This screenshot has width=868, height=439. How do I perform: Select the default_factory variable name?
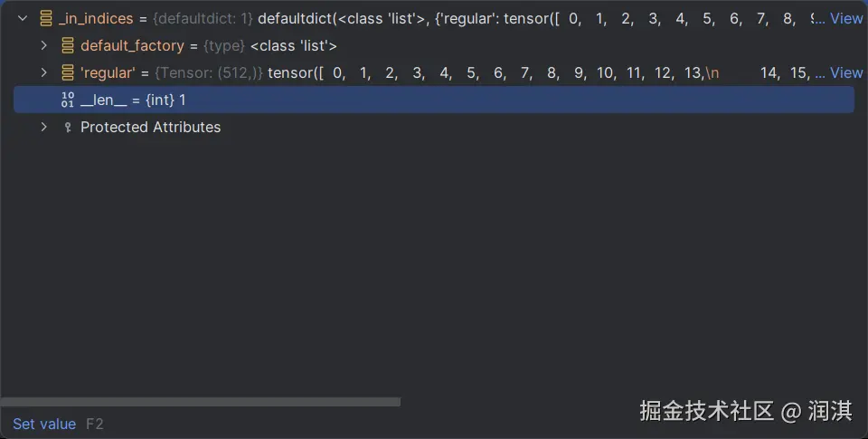tap(132, 45)
